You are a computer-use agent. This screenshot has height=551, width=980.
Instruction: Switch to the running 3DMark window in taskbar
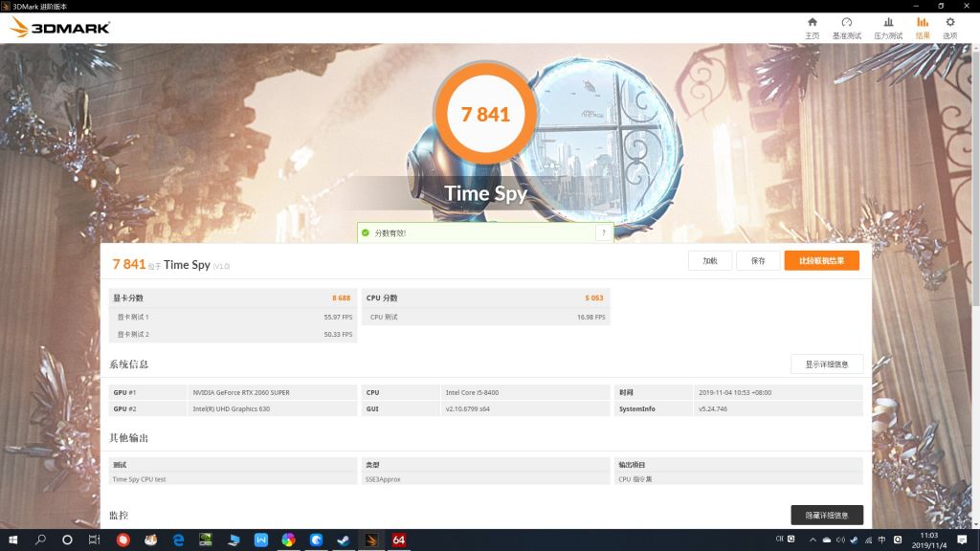tap(370, 540)
